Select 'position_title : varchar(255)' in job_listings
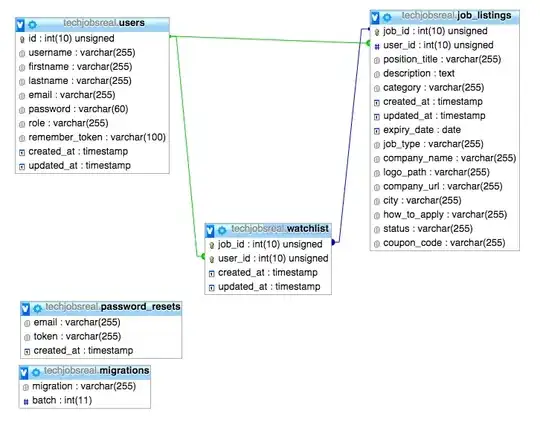 point(445,59)
